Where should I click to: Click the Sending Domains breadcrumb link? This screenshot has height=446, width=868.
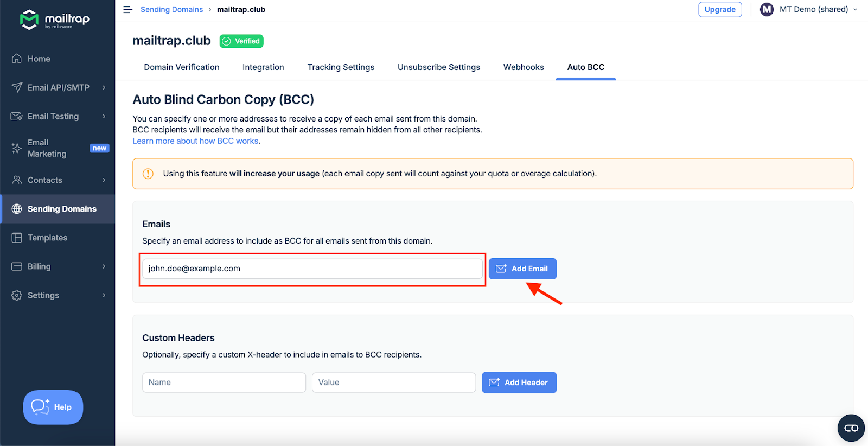point(171,9)
